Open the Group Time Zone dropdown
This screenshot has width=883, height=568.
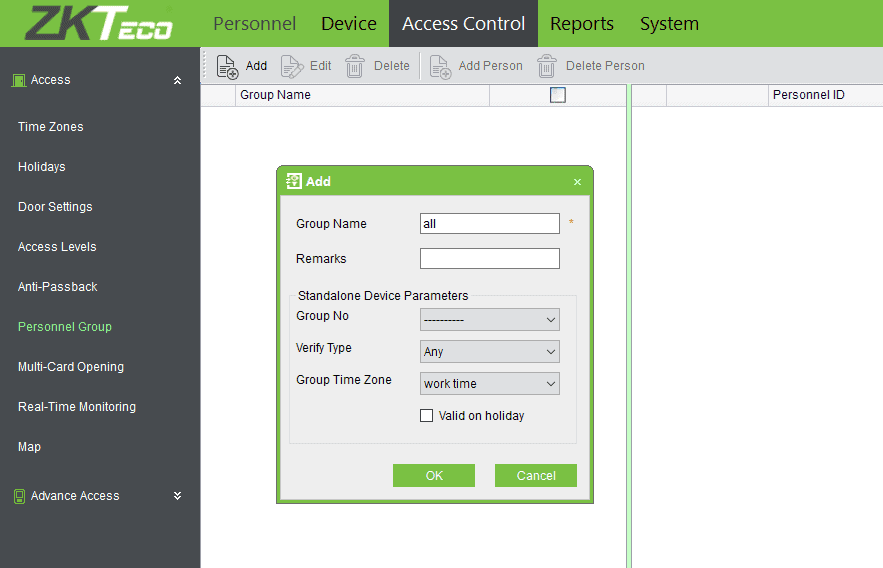pos(489,384)
